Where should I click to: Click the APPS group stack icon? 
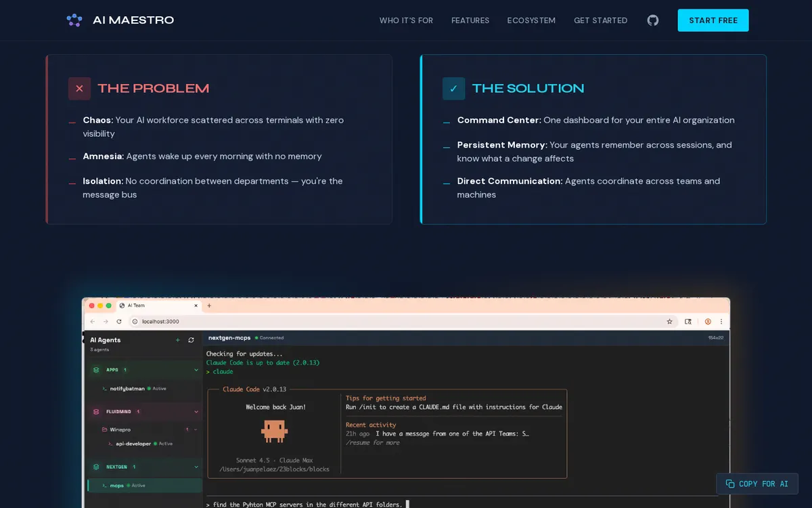pos(96,370)
